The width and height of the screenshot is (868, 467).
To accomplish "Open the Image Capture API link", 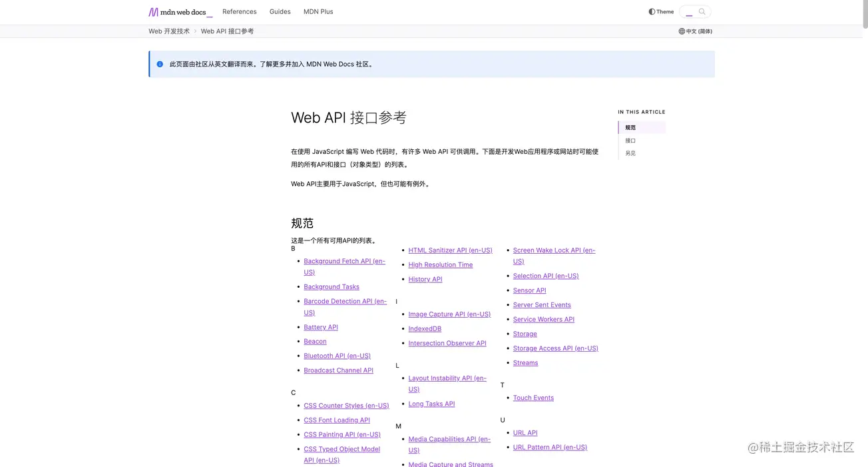I will click(x=449, y=314).
